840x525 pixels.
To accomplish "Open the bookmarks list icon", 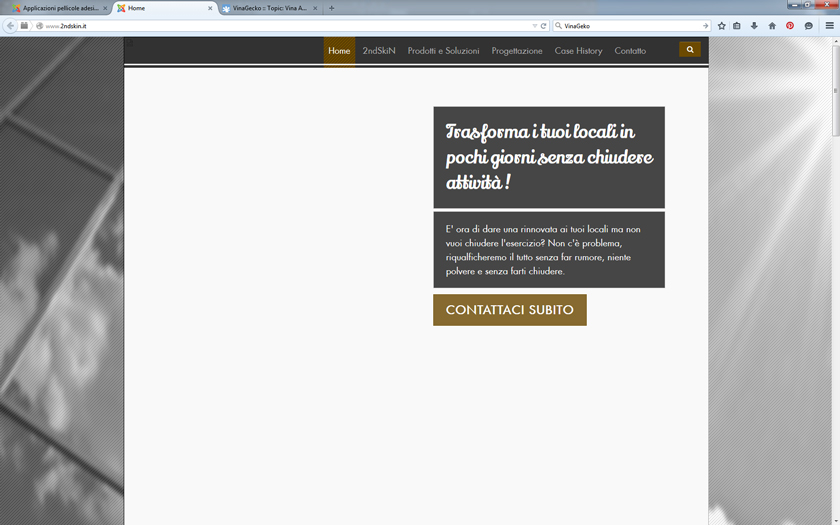I will [x=737, y=26].
